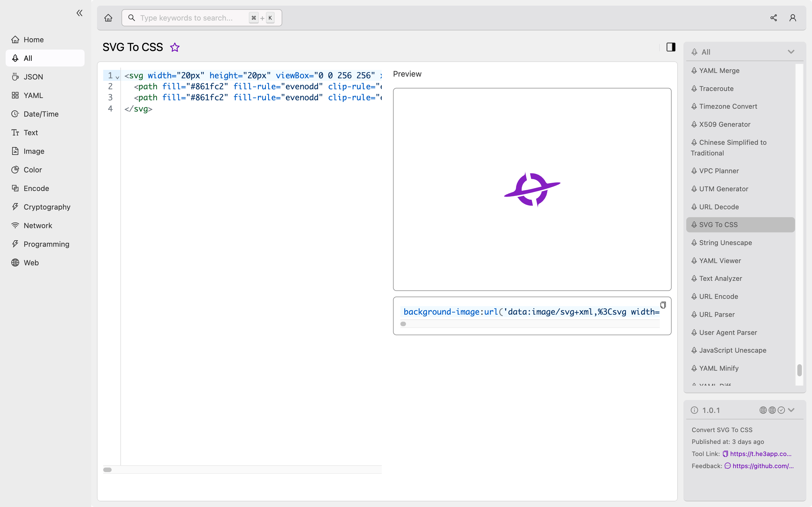
Task: Click the share icon in the top toolbar
Action: coord(773,17)
